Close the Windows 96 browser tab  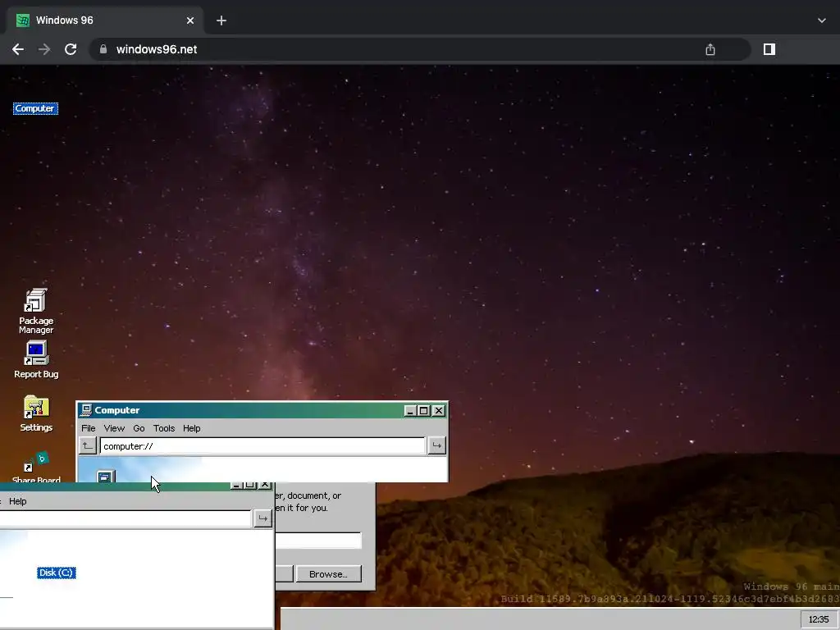click(190, 21)
